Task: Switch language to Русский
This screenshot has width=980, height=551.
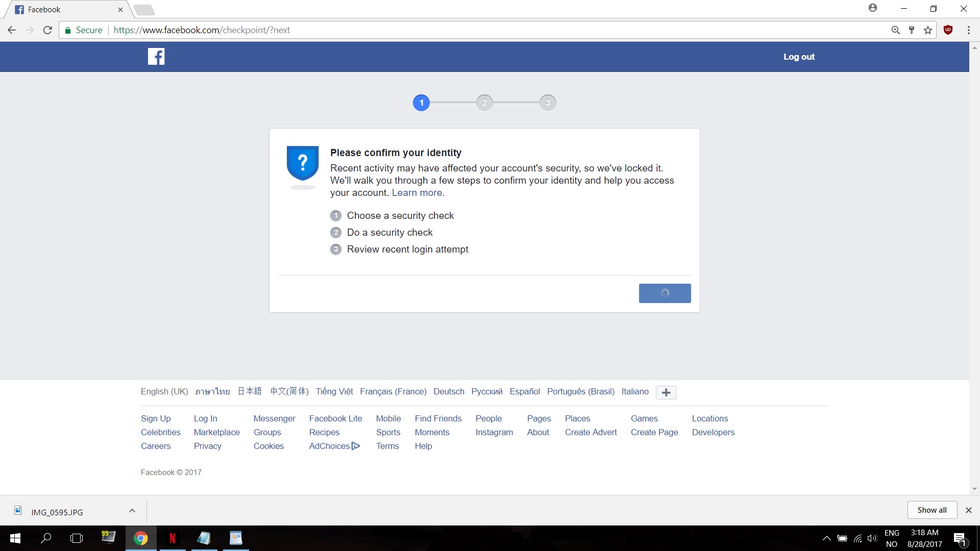Action: coord(487,391)
